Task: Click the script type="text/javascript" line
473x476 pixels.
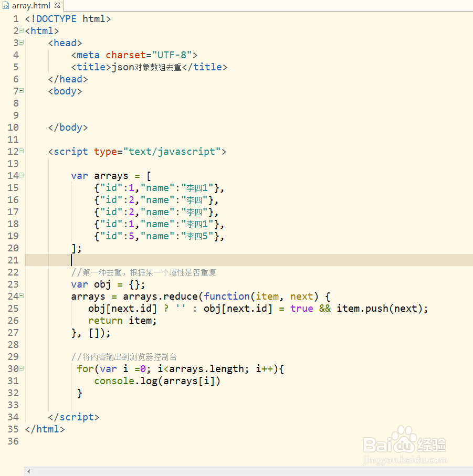Action: coord(137,152)
